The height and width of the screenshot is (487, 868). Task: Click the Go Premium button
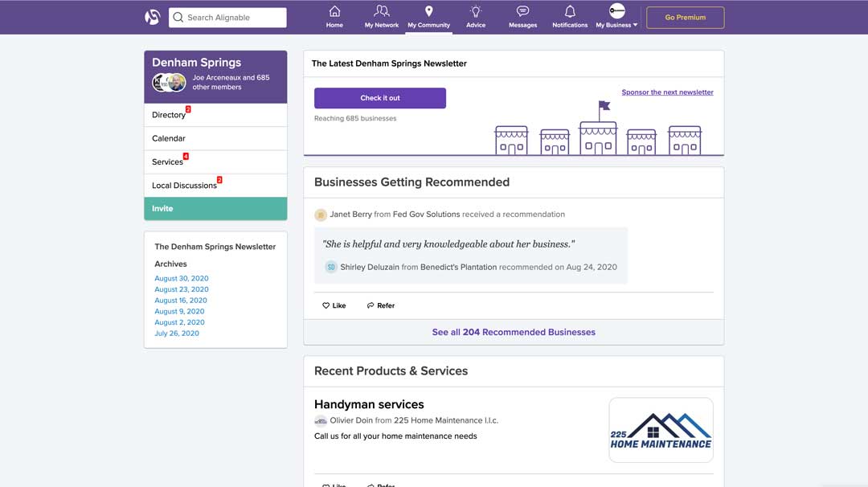686,17
